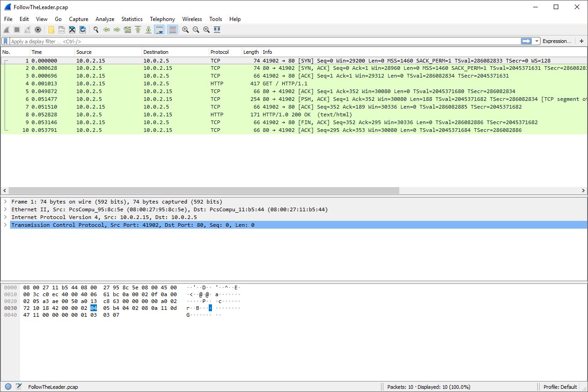Zoom in on packet list text

click(185, 30)
